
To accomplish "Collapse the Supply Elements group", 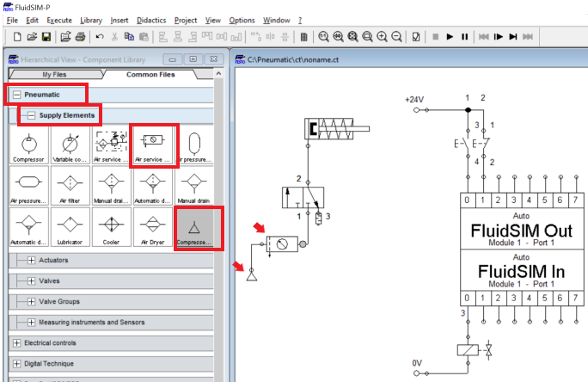I will coord(32,115).
